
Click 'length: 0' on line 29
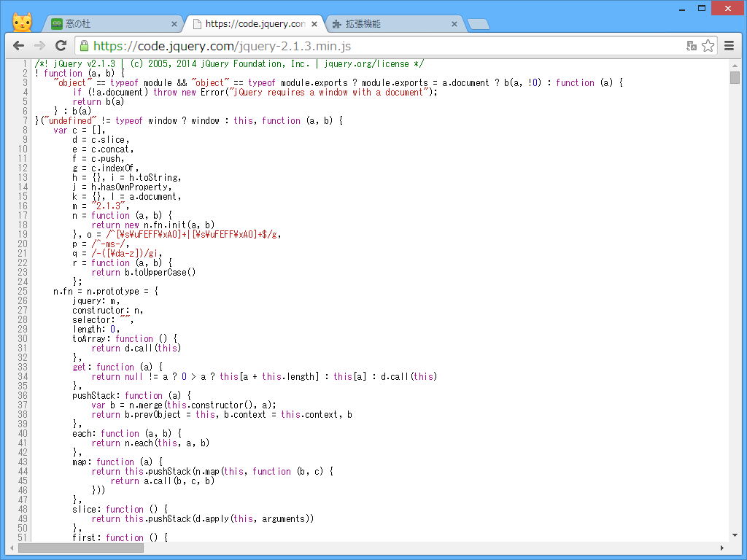tap(93, 329)
